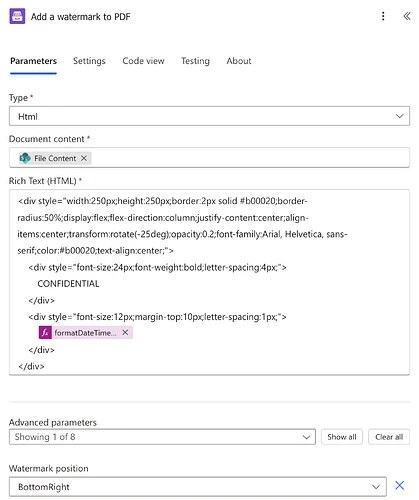This screenshot has width=419, height=500.
Task: Open the three-dot more options menu
Action: [383, 16]
